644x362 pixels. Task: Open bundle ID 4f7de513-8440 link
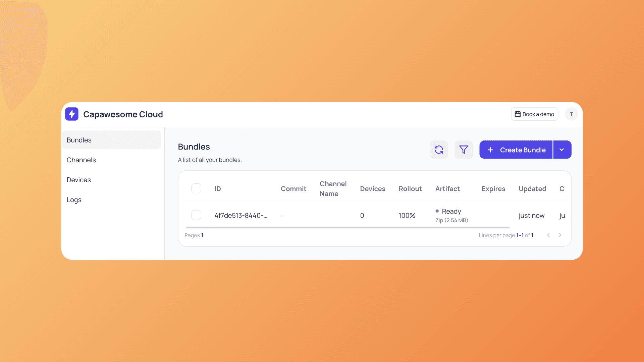tap(241, 216)
